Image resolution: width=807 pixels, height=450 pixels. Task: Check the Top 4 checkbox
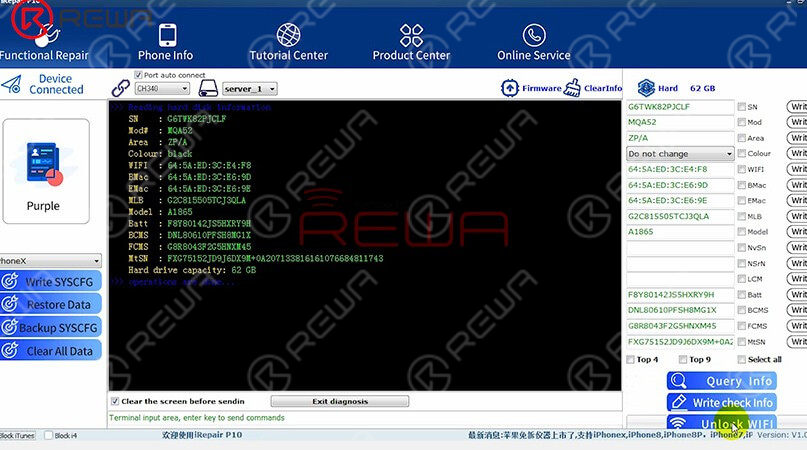coord(630,359)
